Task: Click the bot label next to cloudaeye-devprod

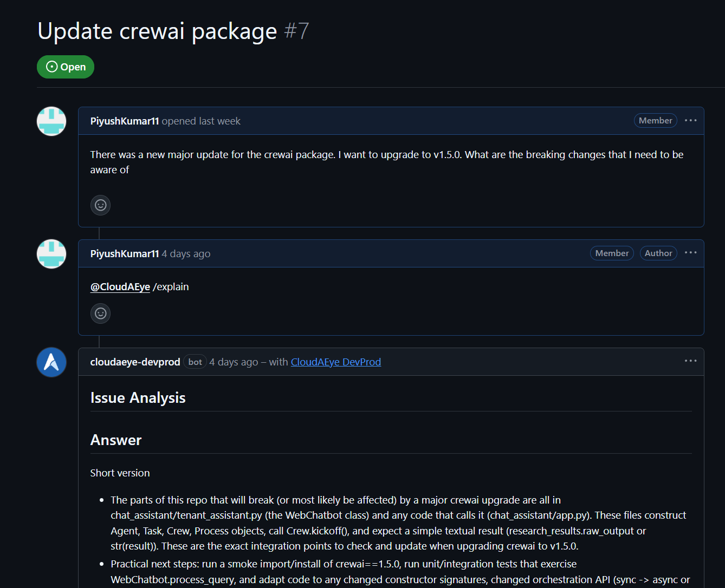Action: [x=195, y=362]
